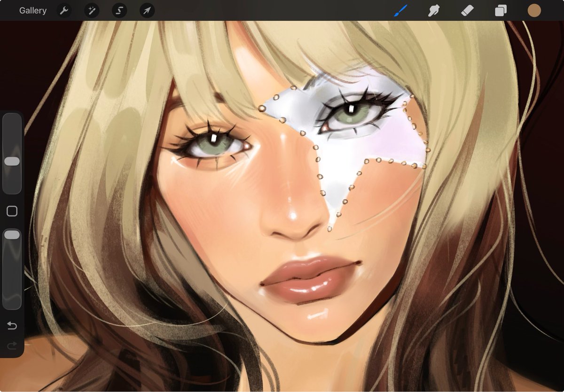
Task: Select the Smudge finger tool
Action: tap(433, 10)
